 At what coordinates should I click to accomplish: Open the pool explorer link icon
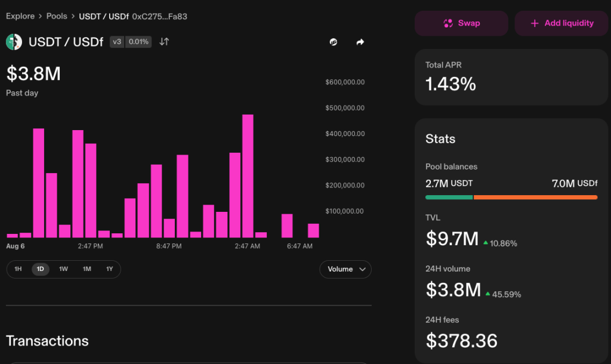coord(334,42)
